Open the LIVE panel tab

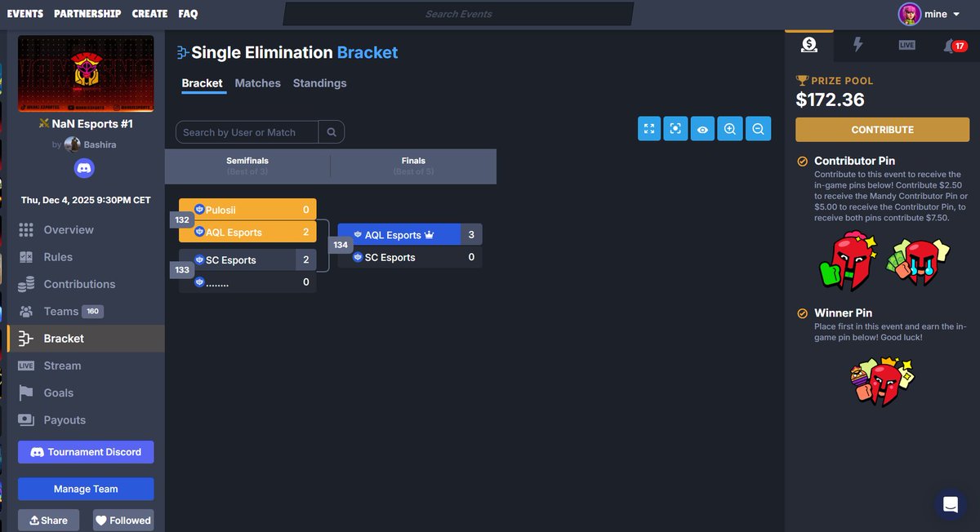(906, 46)
